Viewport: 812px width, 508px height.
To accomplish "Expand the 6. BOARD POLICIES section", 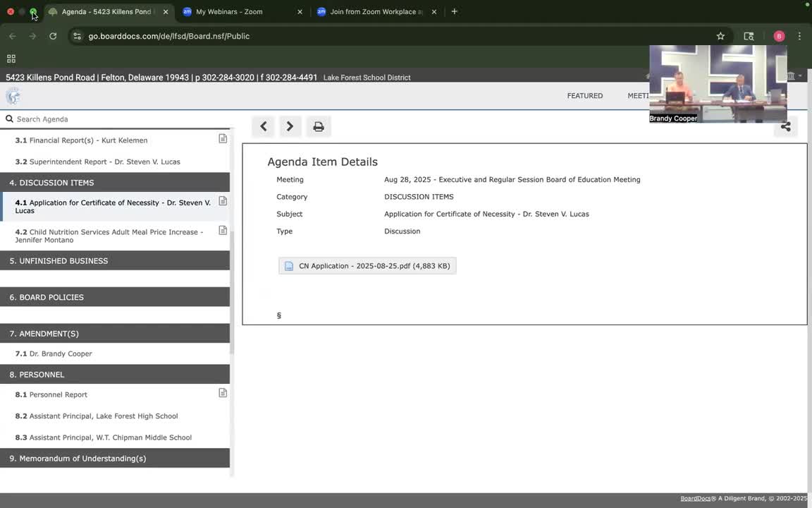I will click(115, 297).
